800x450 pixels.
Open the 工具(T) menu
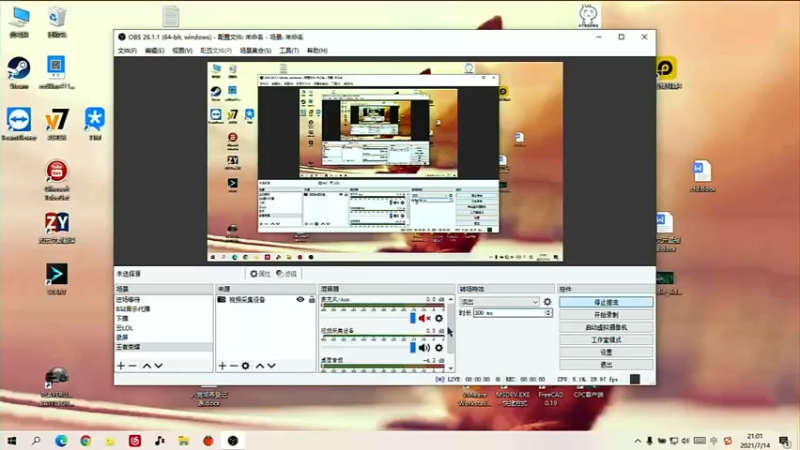[x=289, y=51]
